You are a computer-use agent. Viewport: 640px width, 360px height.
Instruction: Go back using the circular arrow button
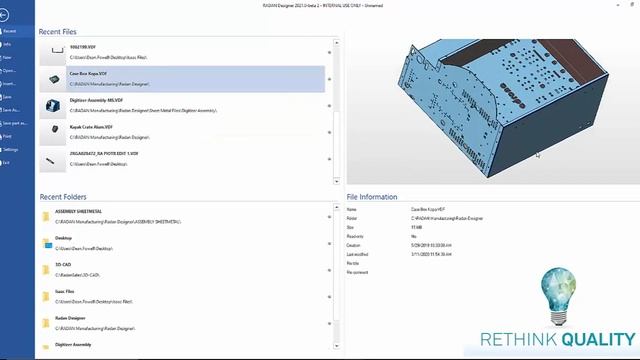tap(4, 15)
